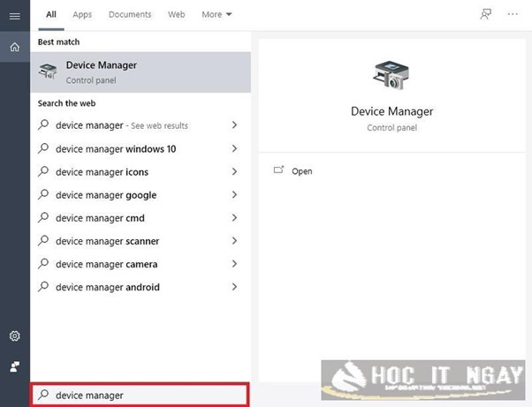Expand arrow for 'device manager camera'

click(234, 264)
